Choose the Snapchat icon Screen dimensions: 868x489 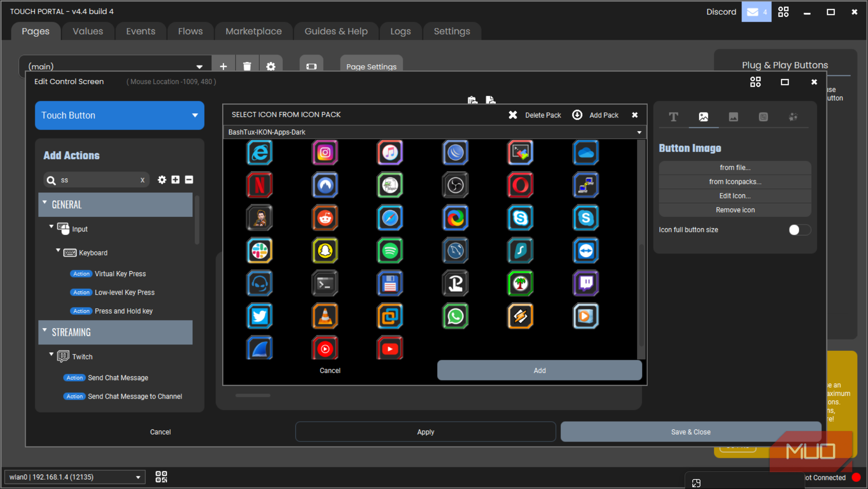(325, 250)
